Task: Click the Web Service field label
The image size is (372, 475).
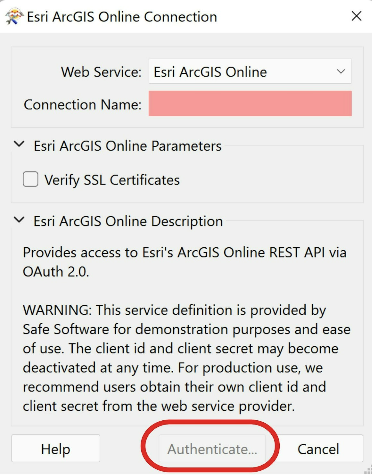Action: 101,72
